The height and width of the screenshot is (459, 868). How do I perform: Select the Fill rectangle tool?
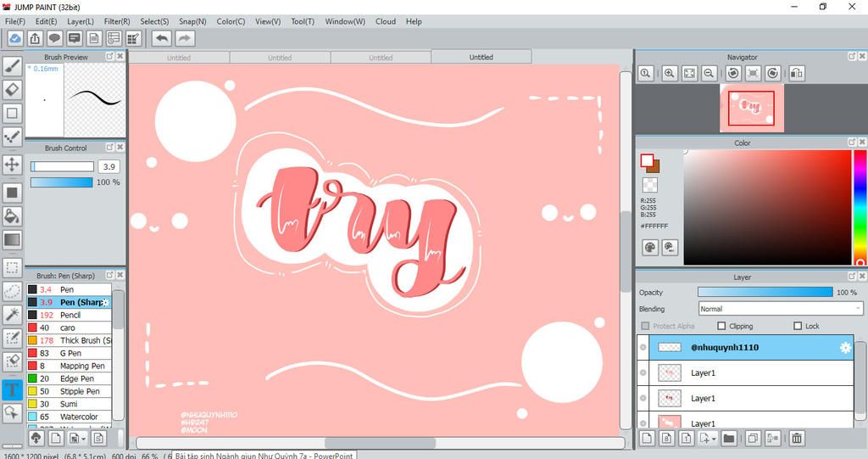coord(12,193)
